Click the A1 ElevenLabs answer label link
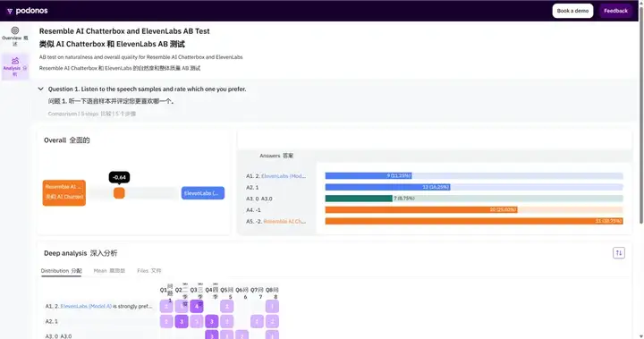This screenshot has height=339, width=644. (284, 176)
